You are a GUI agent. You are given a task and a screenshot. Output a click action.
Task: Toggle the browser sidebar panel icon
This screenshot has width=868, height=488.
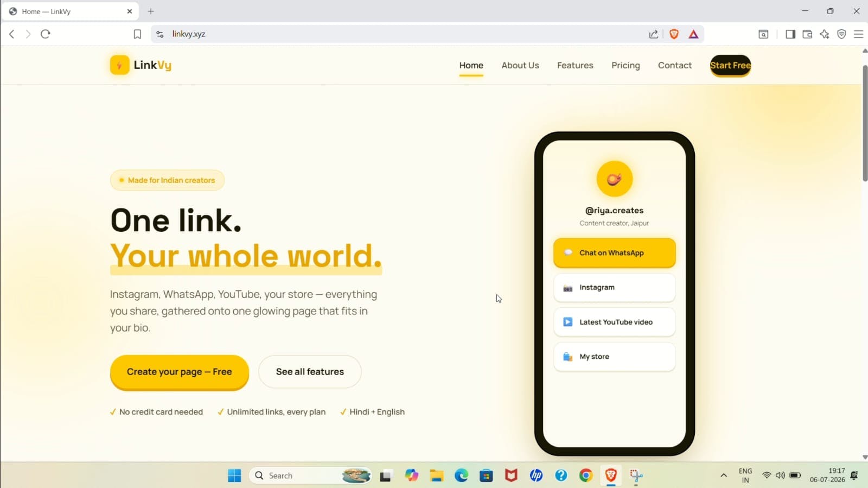790,34
